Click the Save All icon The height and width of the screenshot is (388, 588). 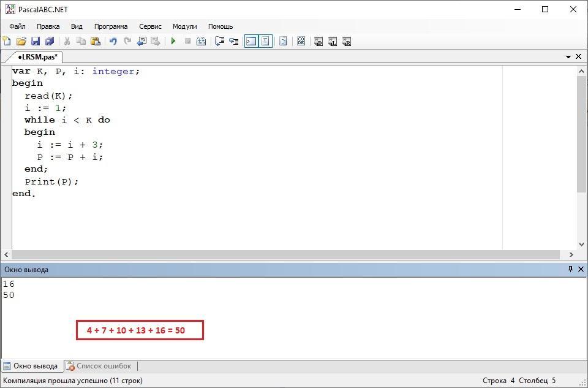pos(50,41)
